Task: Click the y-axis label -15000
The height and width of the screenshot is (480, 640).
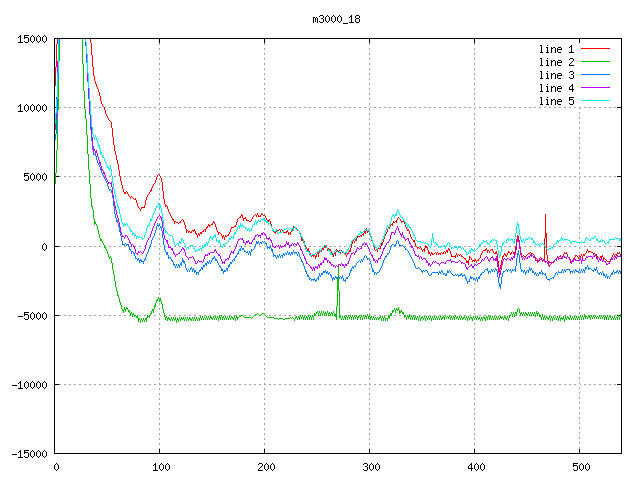Action: pos(29,454)
